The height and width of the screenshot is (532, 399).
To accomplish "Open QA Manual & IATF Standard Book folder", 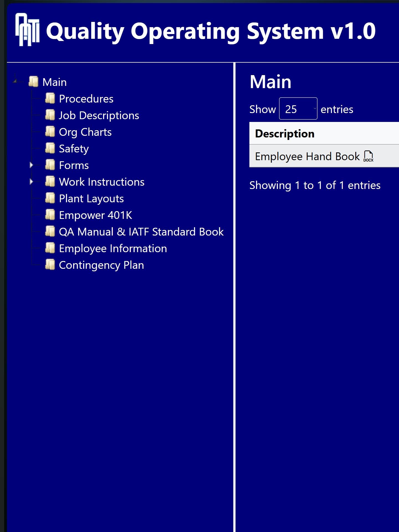I will [141, 232].
